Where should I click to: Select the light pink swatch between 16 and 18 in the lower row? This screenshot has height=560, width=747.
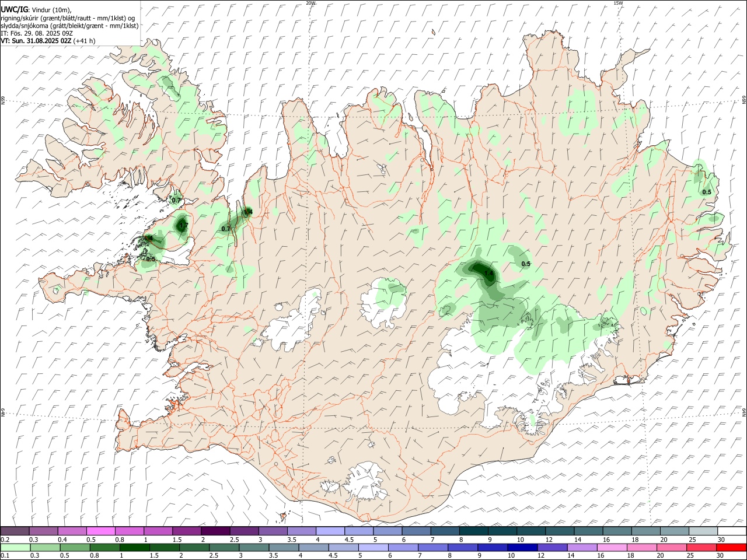pyautogui.click(x=612, y=548)
